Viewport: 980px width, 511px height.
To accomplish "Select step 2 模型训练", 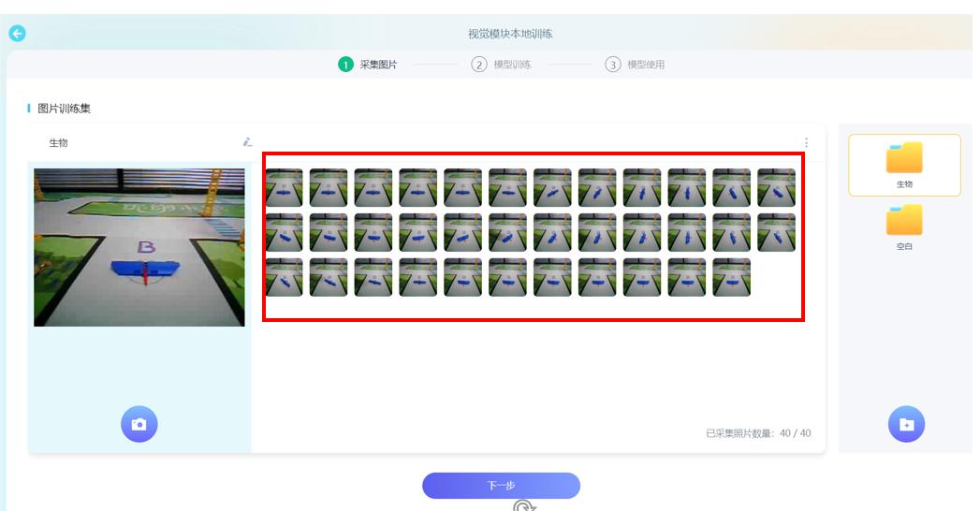I will (502, 65).
